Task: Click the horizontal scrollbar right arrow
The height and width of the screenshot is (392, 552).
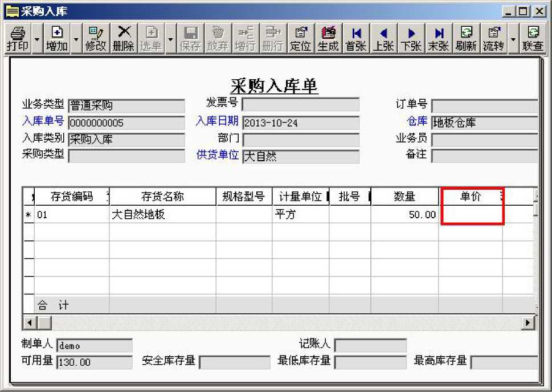Action: (x=528, y=322)
